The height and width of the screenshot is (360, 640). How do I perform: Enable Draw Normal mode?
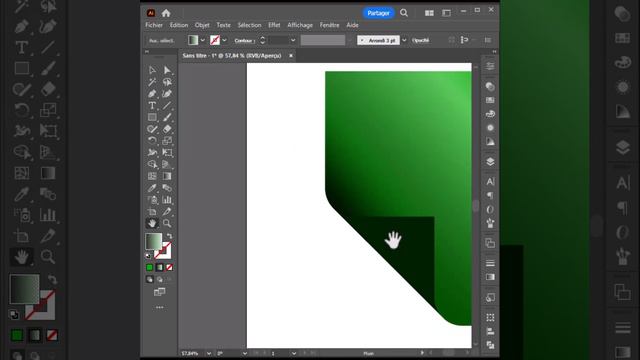150,280
